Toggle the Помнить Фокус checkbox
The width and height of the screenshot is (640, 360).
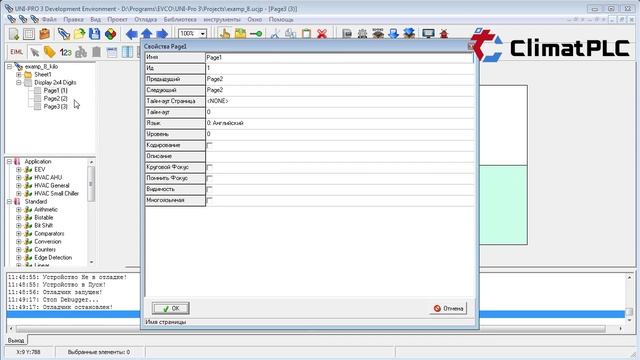coord(209,178)
